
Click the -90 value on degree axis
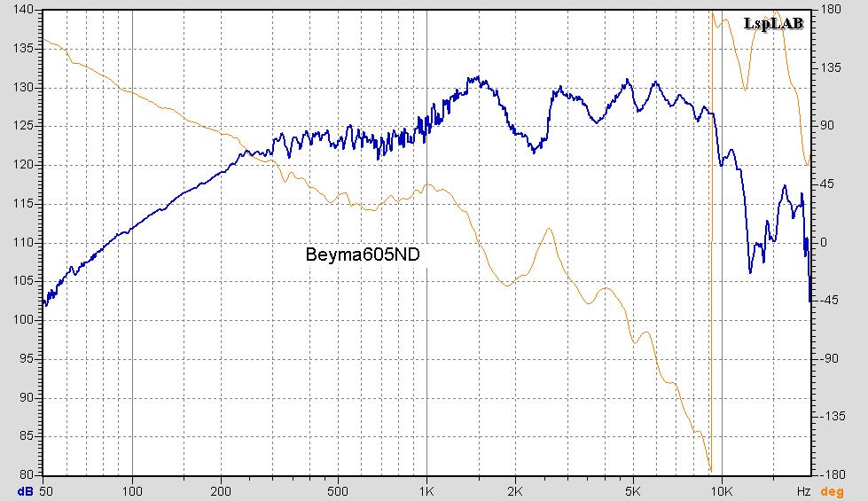(x=829, y=359)
